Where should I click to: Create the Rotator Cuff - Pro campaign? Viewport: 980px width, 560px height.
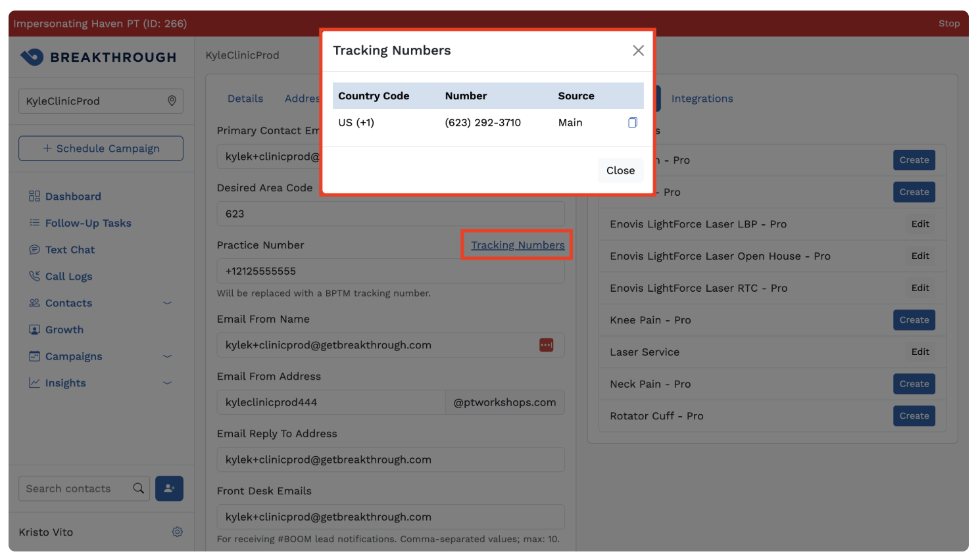(914, 416)
